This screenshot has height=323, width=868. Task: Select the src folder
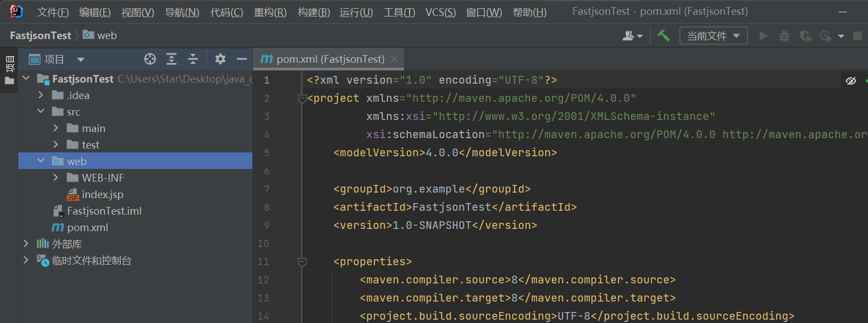click(x=73, y=112)
